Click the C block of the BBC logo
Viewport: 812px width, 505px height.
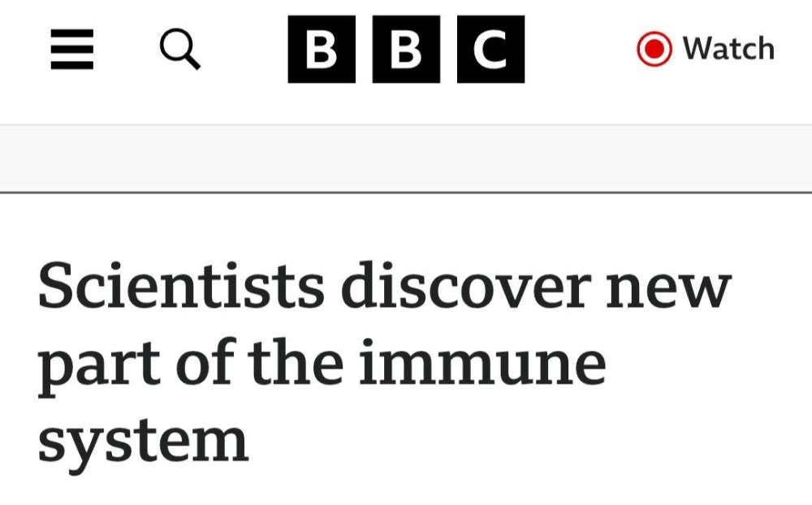tap(490, 50)
